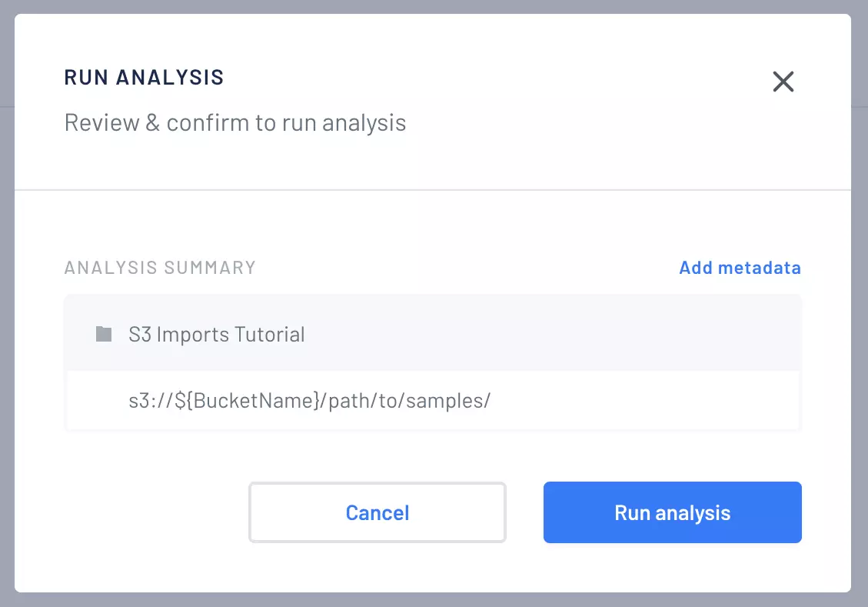Click the RUN ANALYSIS dialog title
Image resolution: width=868 pixels, height=607 pixels.
tap(144, 77)
